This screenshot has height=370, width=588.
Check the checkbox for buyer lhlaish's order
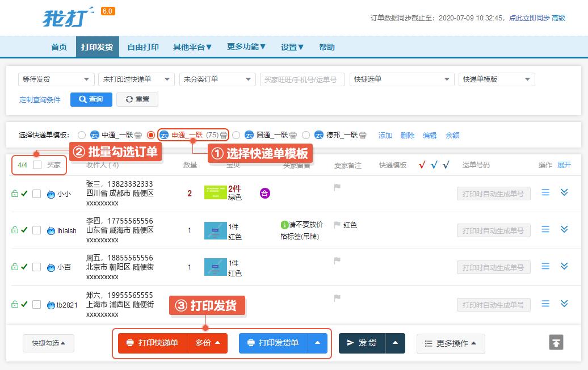(35, 230)
